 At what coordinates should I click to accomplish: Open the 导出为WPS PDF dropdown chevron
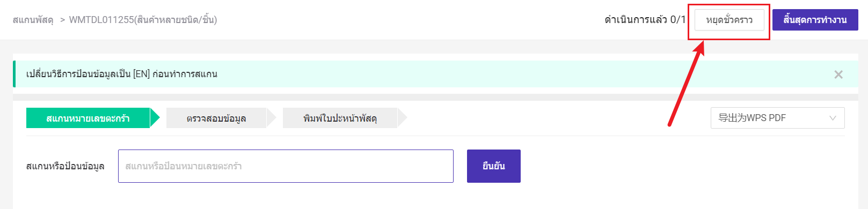[833, 118]
